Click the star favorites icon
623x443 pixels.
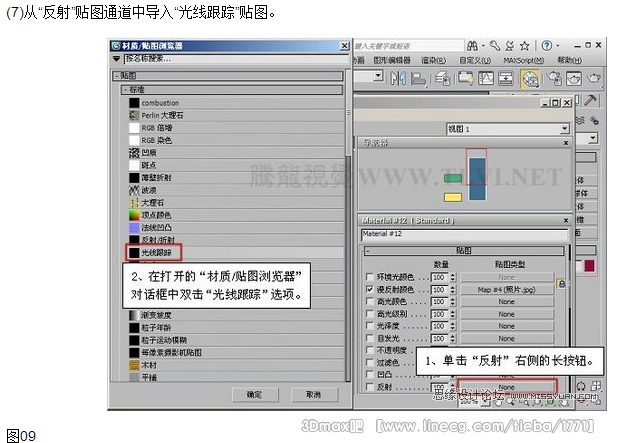(525, 46)
